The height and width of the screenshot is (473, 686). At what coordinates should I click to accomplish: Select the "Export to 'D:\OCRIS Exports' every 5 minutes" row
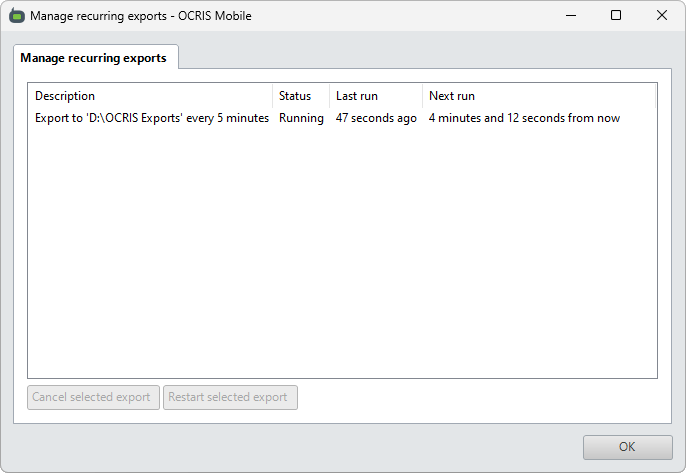[342, 118]
